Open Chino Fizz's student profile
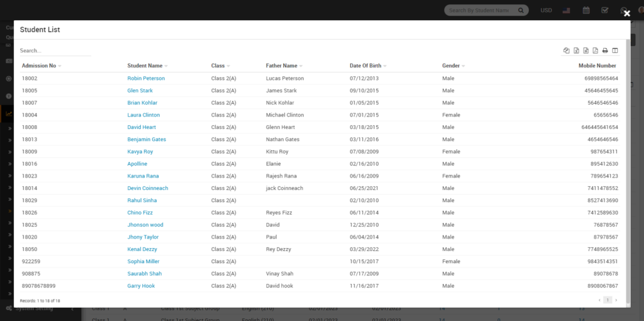Viewport: 644px width, 321px height. pos(140,213)
